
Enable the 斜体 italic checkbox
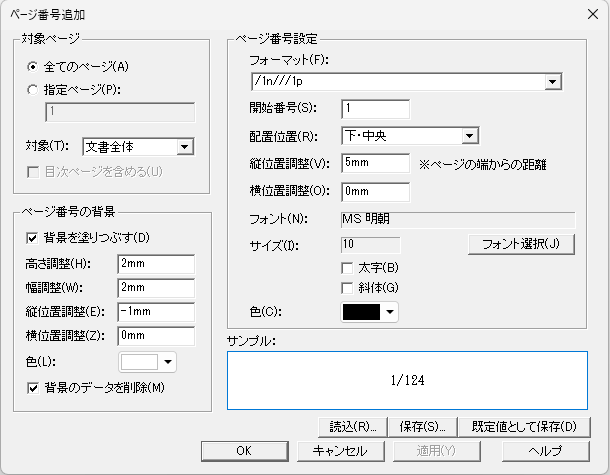(x=347, y=288)
